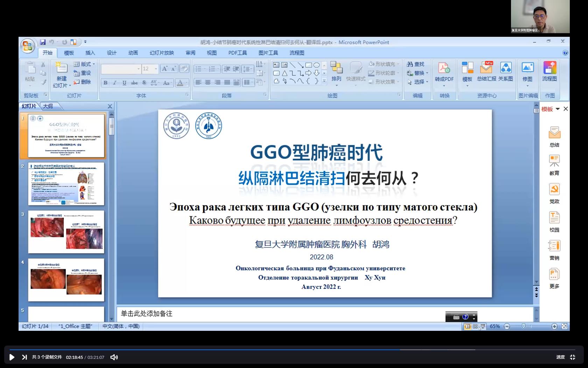Screen dimensions: 588x368
Task: Open the font size dropdown
Action: 156,69
